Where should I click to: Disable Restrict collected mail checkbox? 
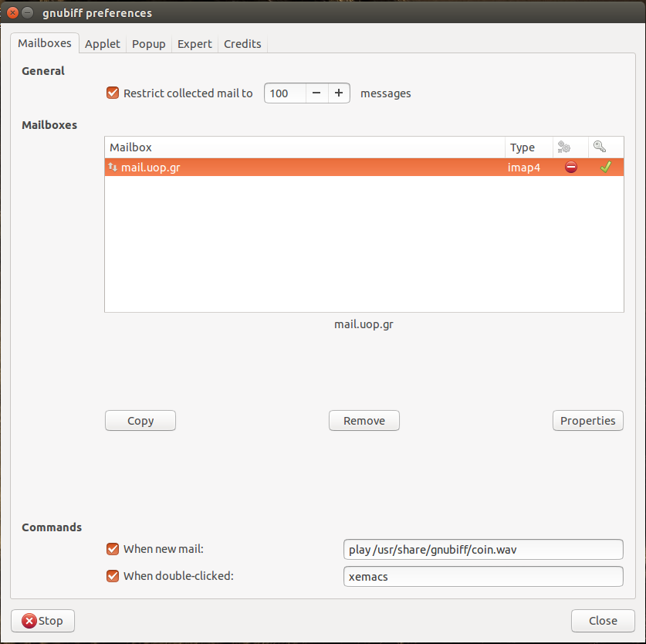click(113, 93)
